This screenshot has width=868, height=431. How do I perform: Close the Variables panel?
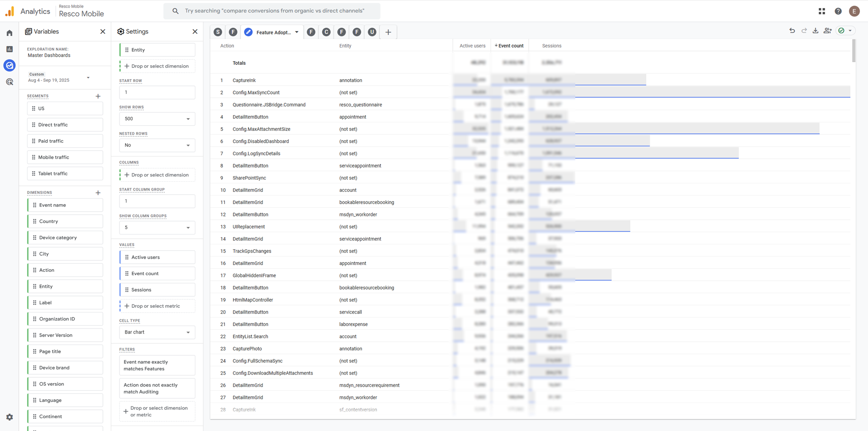pyautogui.click(x=103, y=32)
